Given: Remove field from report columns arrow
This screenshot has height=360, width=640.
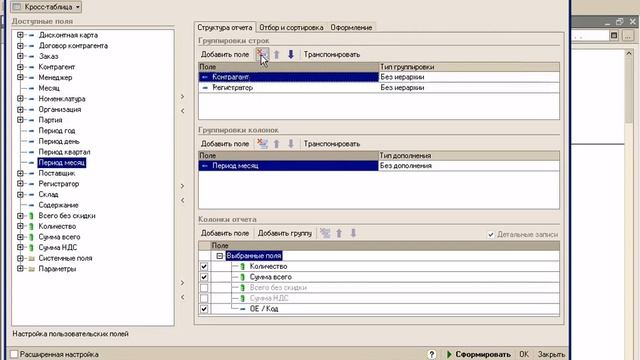Looking at the screenshot, I should pos(182,297).
